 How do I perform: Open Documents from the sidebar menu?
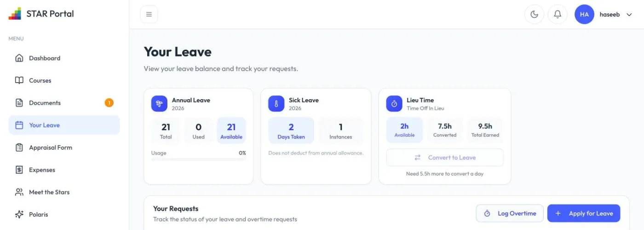(64, 103)
